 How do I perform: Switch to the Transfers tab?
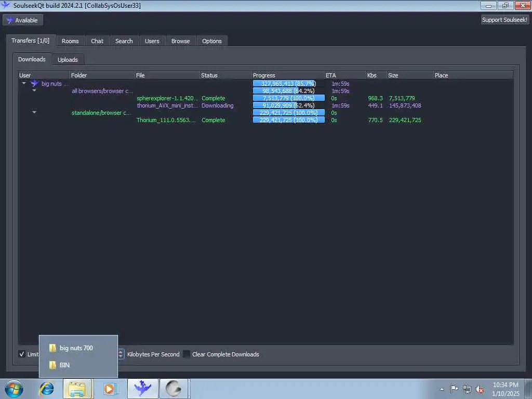pos(30,41)
